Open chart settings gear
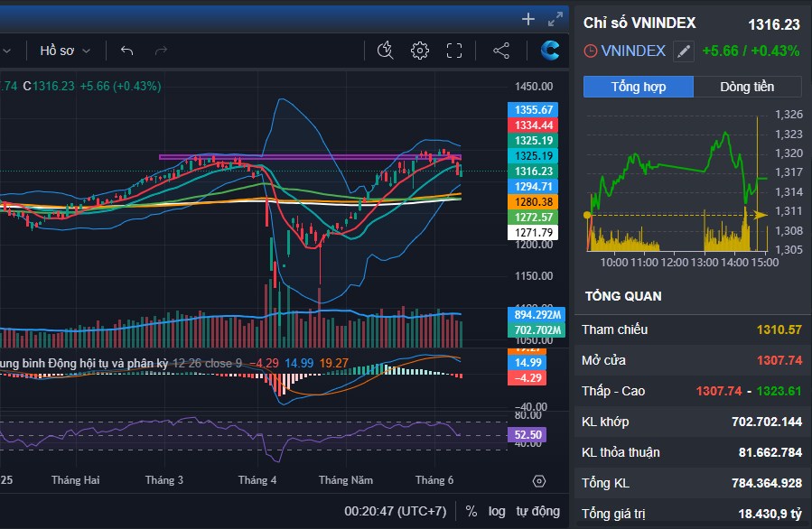The height and width of the screenshot is (529, 812). tap(419, 51)
